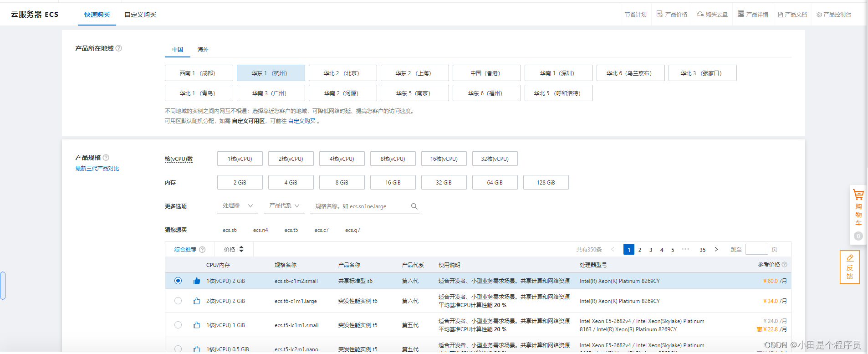Screen dimensions: 868x354
Task: Click help icon next to 产品规格
Action: click(x=106, y=158)
